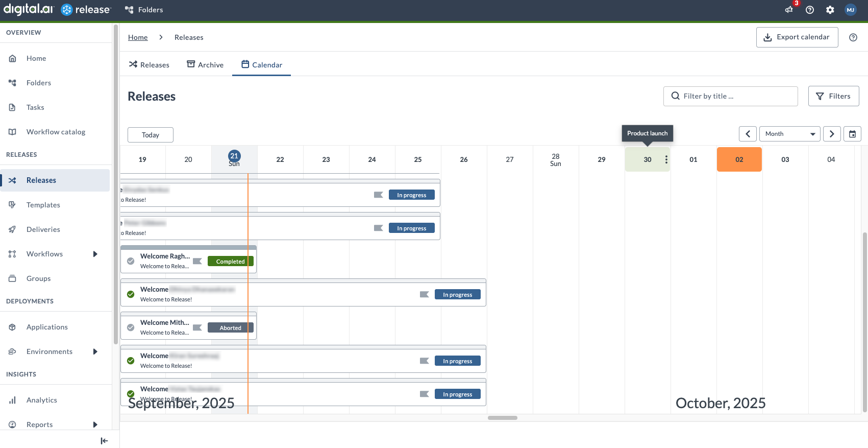Image resolution: width=868 pixels, height=448 pixels.
Task: Click the date picker calendar icon
Action: click(852, 134)
